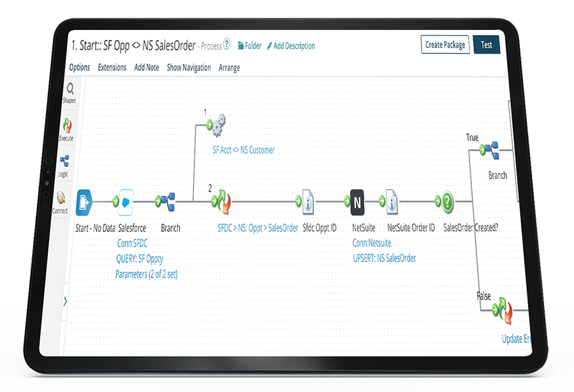Select the Salesforce connector shape
Image resolution: width=574 pixels, height=392 pixels.
(x=126, y=202)
